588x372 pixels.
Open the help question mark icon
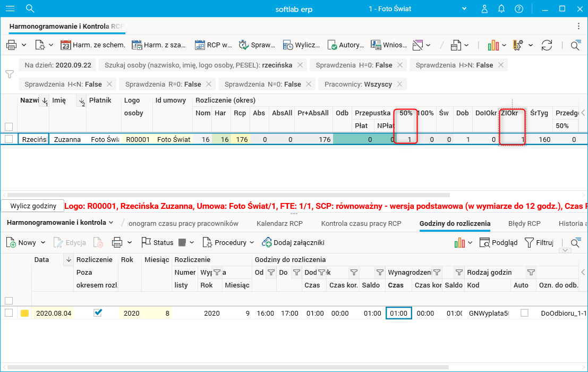click(x=519, y=9)
